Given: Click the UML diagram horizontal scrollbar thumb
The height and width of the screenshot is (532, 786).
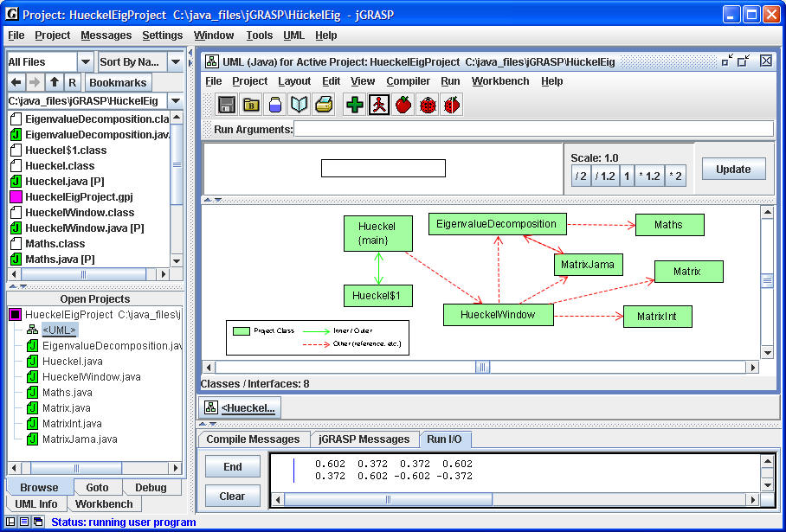Looking at the screenshot, I should (x=482, y=367).
